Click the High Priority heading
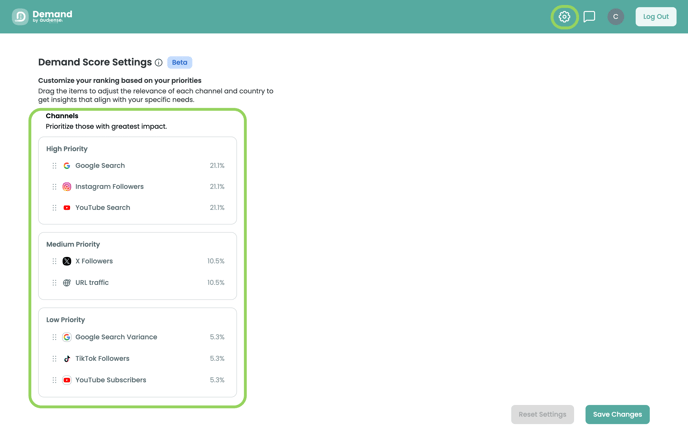Screen dimensions: 688x447 point(67,149)
